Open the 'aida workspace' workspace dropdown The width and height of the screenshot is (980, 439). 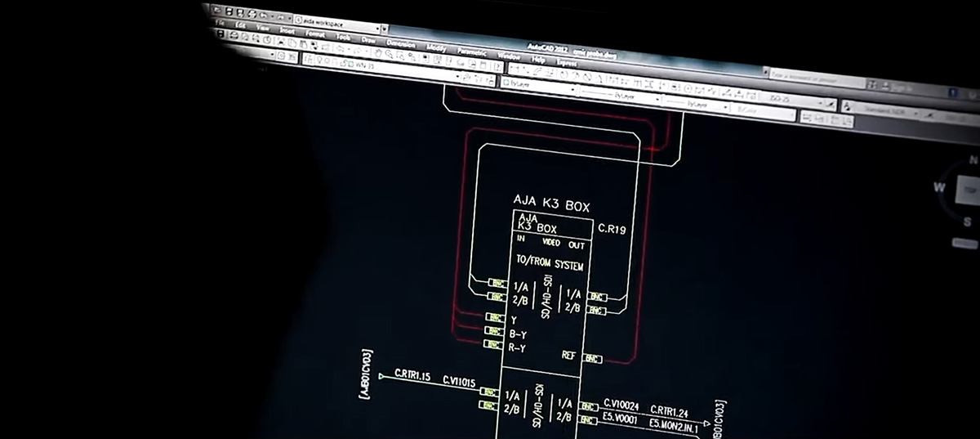[x=337, y=24]
